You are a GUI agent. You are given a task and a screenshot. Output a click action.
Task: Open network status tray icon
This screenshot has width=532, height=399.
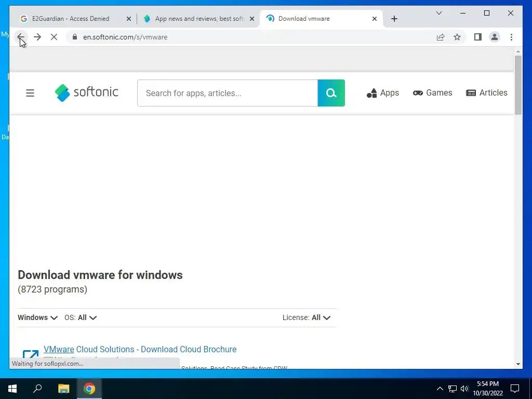[453, 389]
